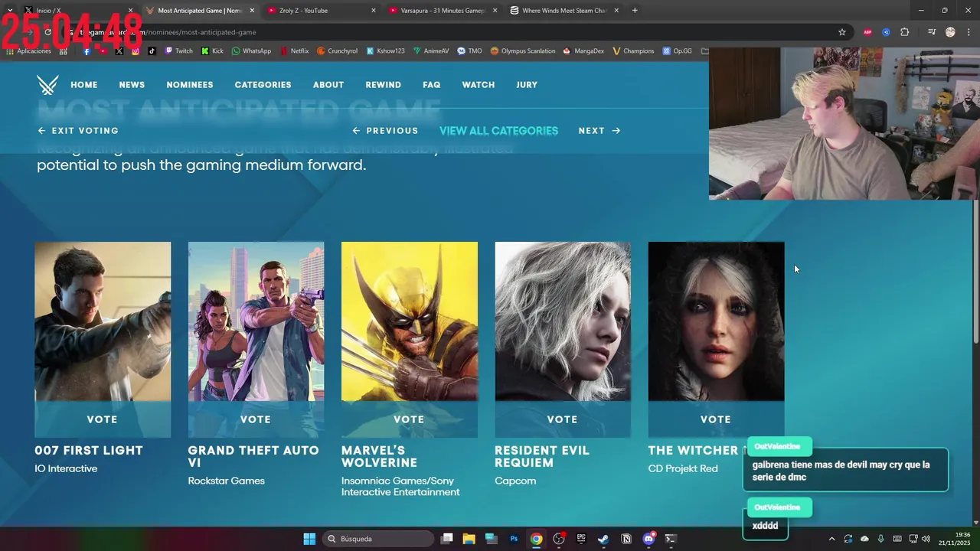The width and height of the screenshot is (980, 551).
Task: Open the AnimeAV bookmark
Action: pos(431,51)
